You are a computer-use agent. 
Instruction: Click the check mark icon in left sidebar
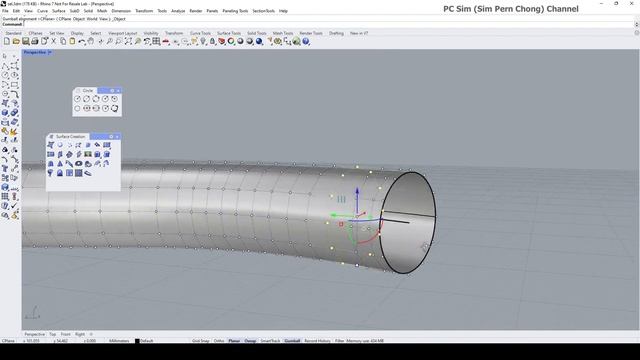coord(14,206)
